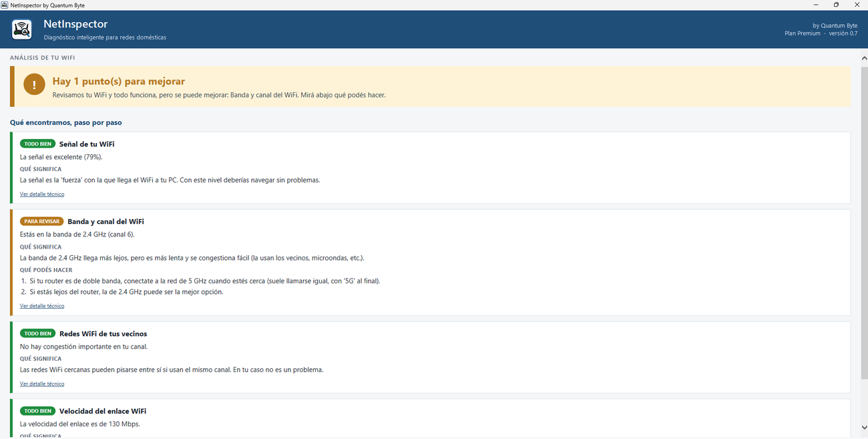Screen dimensions: 868x439
Task: Restore down the NetInspector window
Action: (x=837, y=5)
